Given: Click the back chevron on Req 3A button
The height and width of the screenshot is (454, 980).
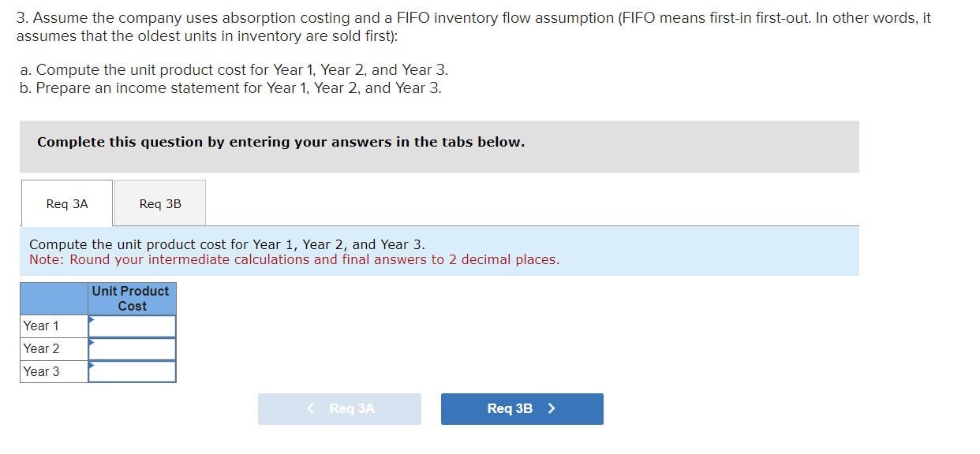Looking at the screenshot, I should click(310, 408).
